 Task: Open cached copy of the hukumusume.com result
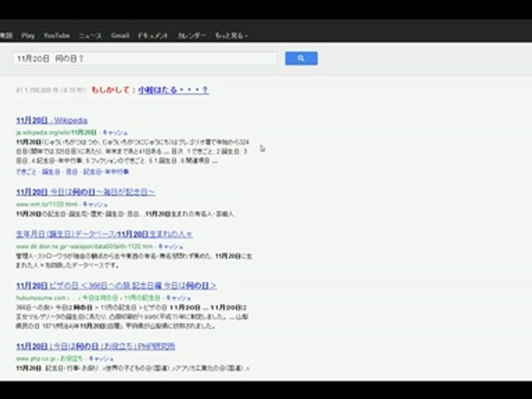[178, 298]
